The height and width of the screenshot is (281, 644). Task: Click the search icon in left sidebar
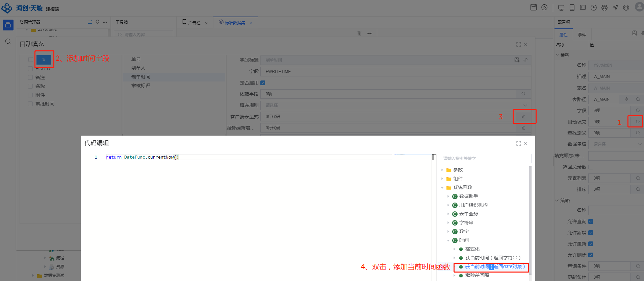(8, 41)
